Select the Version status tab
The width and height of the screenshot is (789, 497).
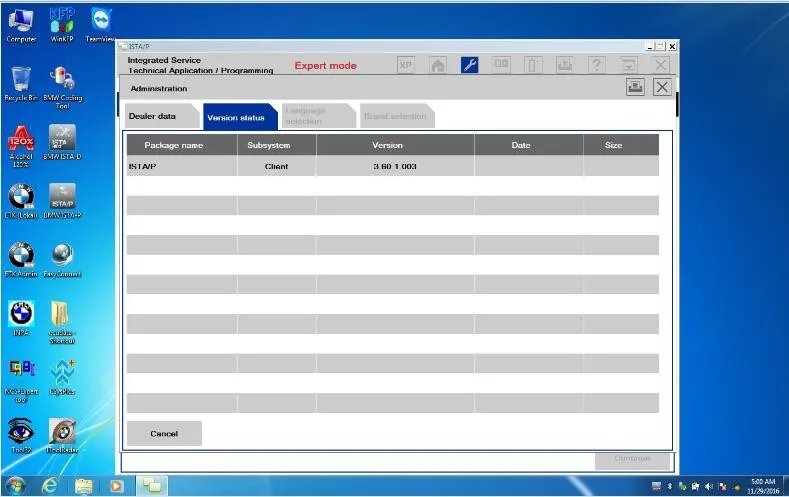coord(240,117)
